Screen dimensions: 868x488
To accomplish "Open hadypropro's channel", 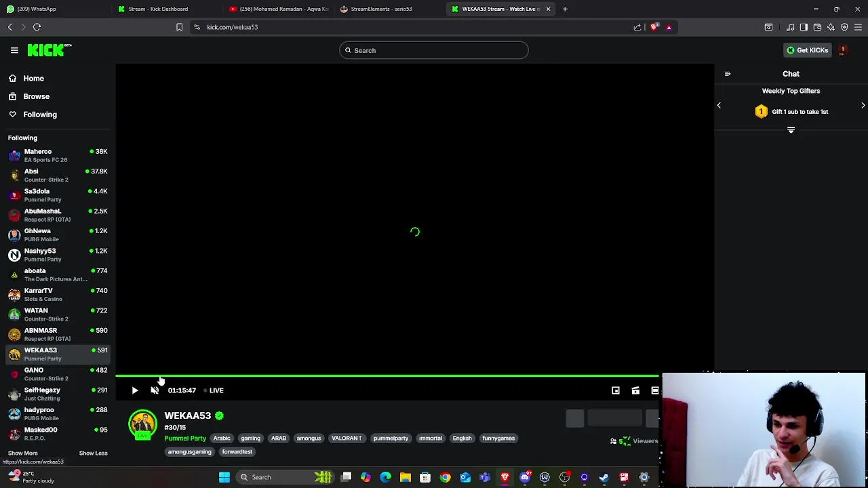I will pyautogui.click(x=58, y=413).
